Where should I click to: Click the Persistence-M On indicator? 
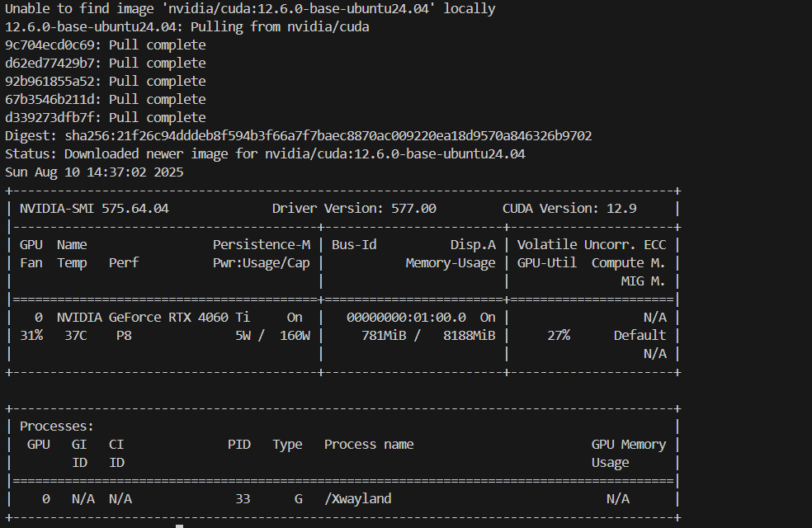[x=293, y=317]
